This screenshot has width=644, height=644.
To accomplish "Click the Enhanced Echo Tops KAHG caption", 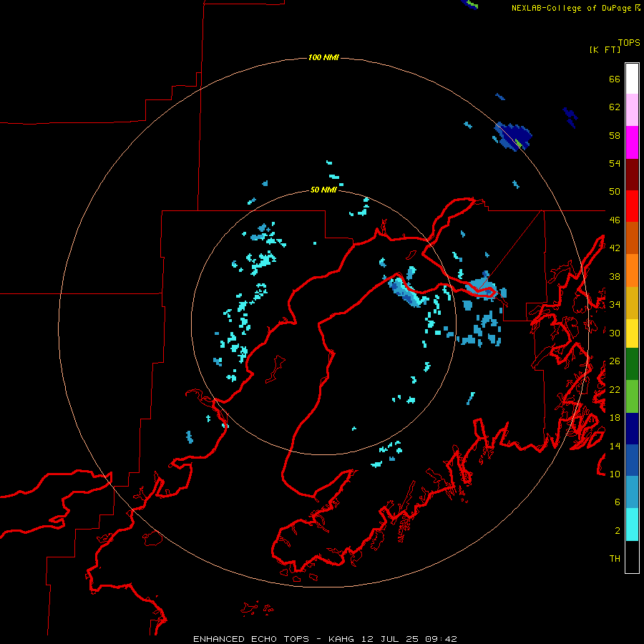I will 325,639.
